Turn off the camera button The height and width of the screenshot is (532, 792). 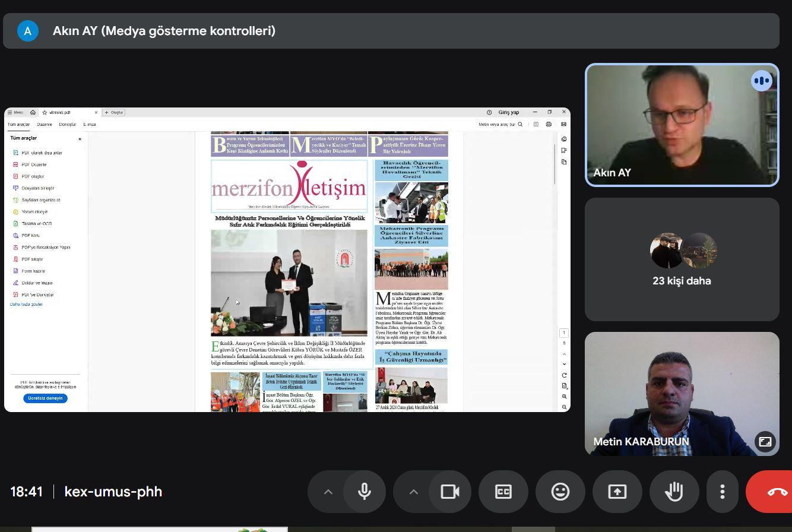tap(450, 492)
